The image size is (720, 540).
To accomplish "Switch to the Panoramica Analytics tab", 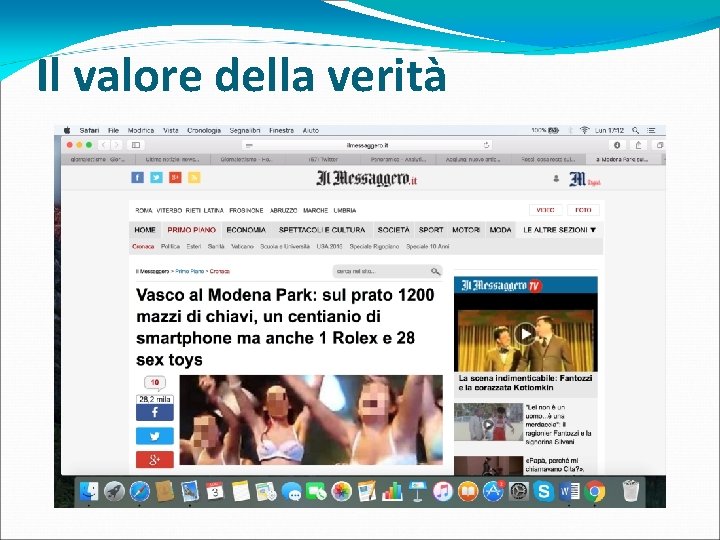I will point(398,159).
